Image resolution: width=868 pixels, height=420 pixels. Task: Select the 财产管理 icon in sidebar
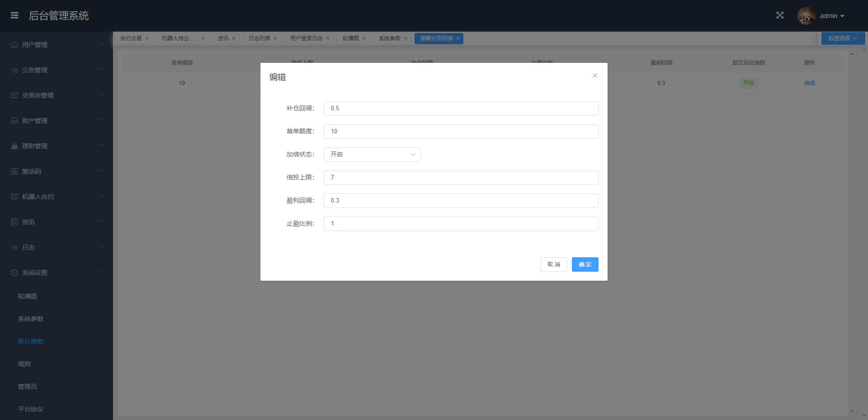(14, 121)
